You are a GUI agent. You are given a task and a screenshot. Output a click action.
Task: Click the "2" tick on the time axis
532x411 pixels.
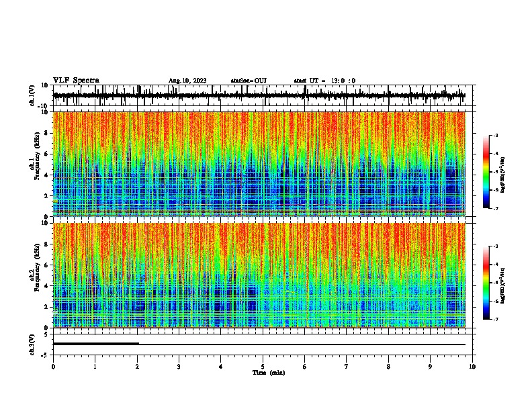[137, 367]
